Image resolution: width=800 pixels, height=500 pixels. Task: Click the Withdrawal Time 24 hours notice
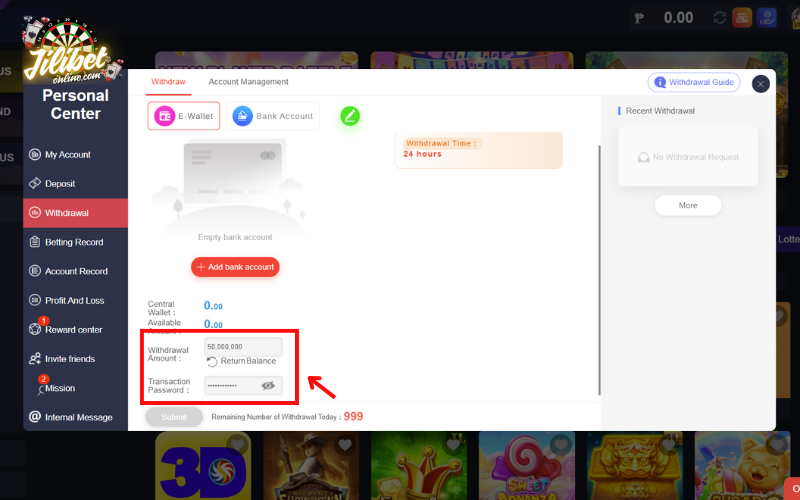tap(479, 149)
